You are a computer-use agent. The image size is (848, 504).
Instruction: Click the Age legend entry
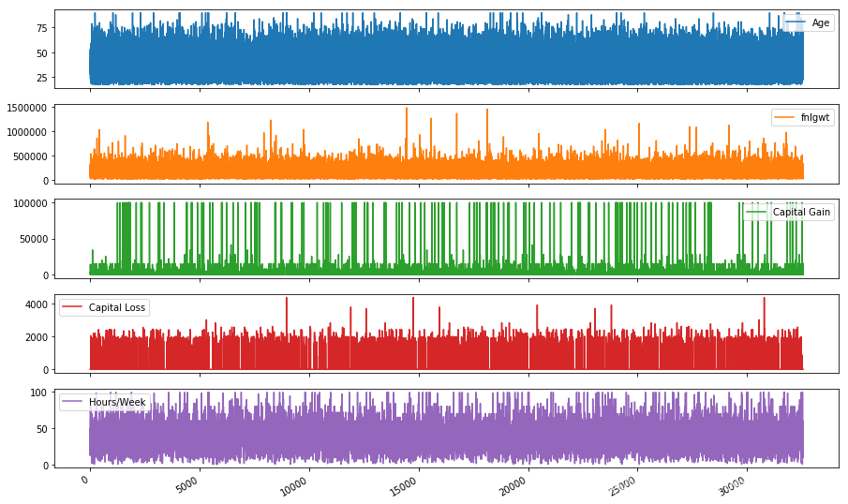(x=808, y=22)
